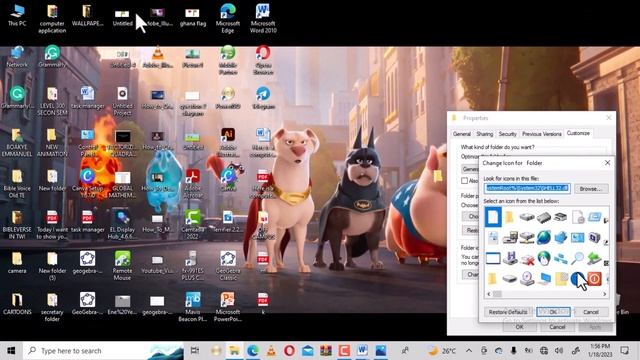
Task: Open Microsoft Edge desktop shortcut
Action: 228,19
